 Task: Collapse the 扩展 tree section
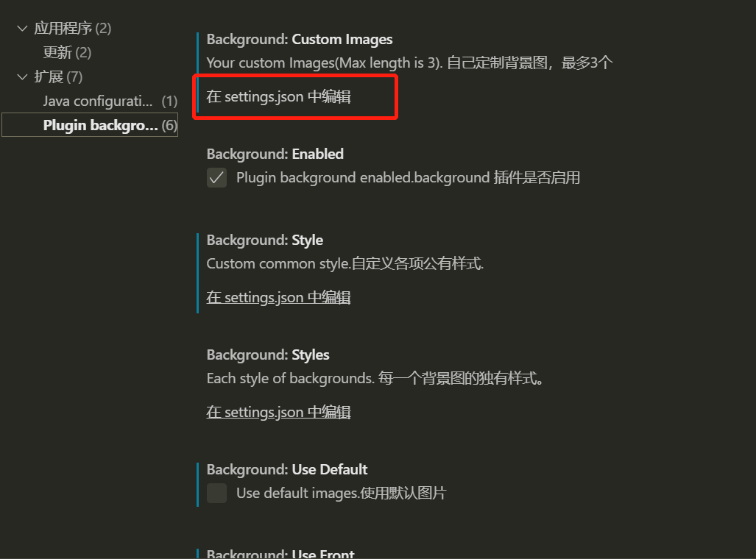[x=21, y=76]
